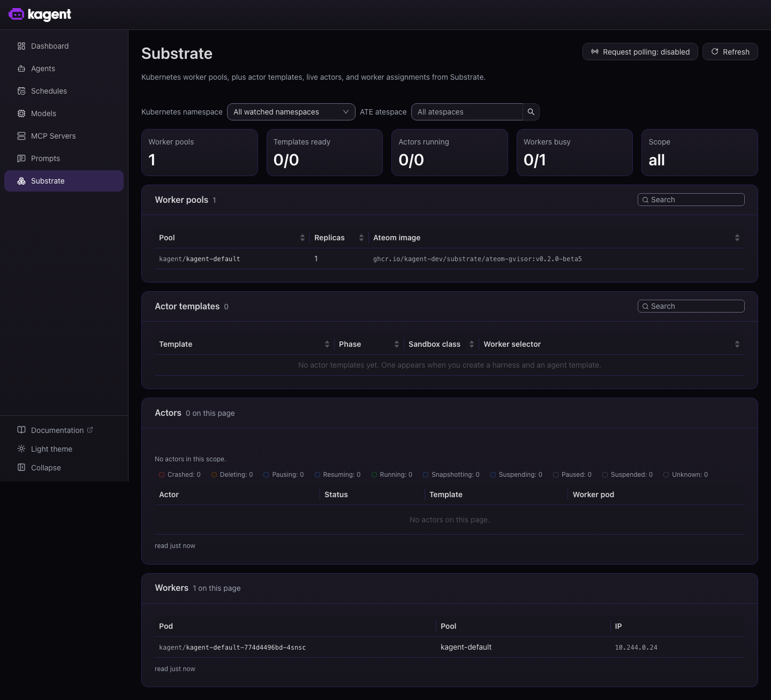Toggle the Deleting: 0 status filter
Image resolution: width=771 pixels, height=700 pixels.
tap(232, 475)
